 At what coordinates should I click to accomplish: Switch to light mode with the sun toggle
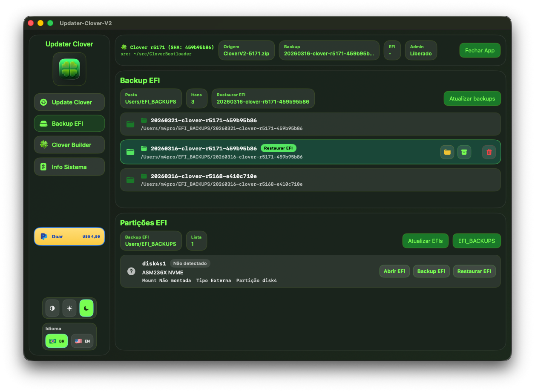click(69, 308)
